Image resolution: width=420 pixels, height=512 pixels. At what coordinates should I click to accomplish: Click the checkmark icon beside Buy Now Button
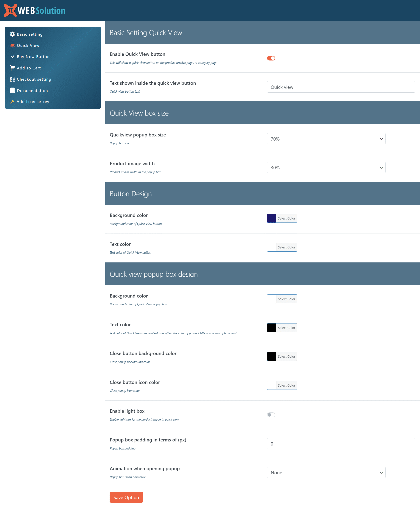point(13,57)
